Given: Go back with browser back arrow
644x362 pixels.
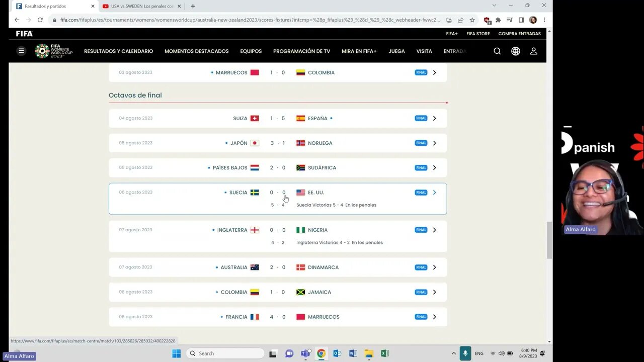Looking at the screenshot, I should tap(17, 20).
